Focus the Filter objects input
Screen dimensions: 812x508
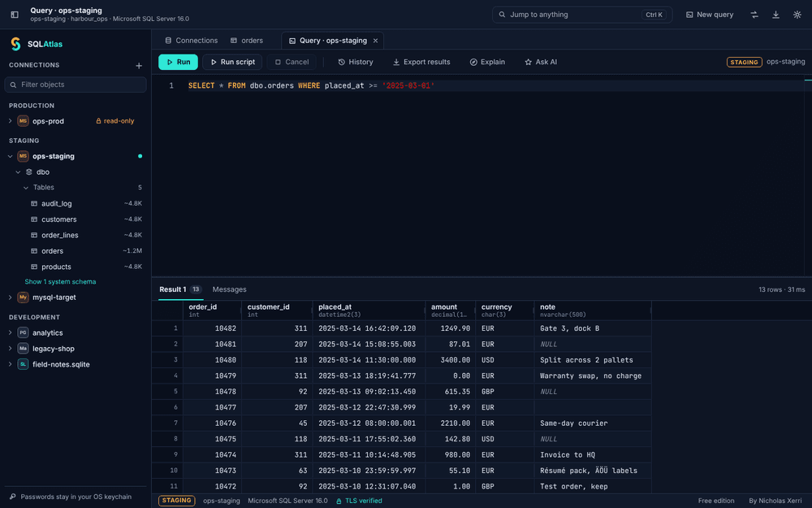pos(76,85)
